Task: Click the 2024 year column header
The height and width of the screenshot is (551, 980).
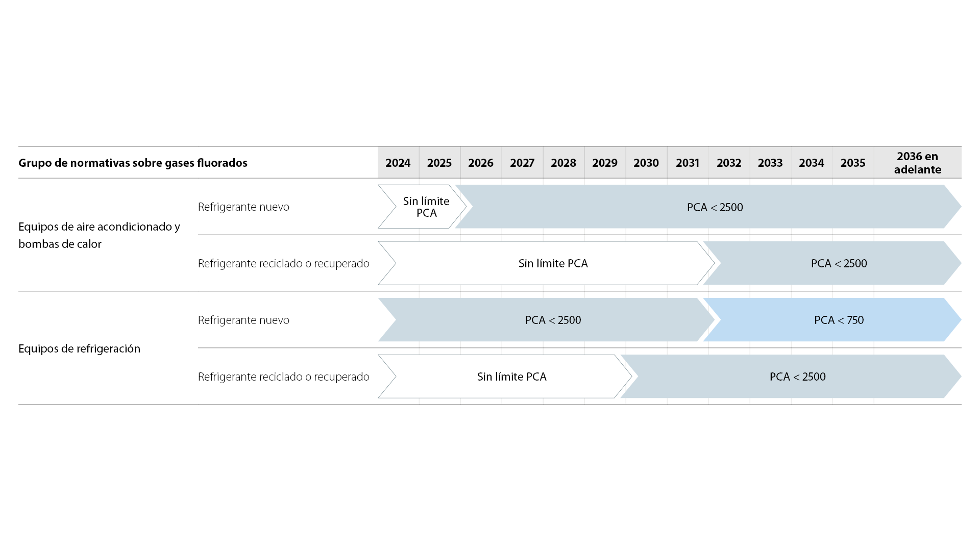Action: point(398,163)
